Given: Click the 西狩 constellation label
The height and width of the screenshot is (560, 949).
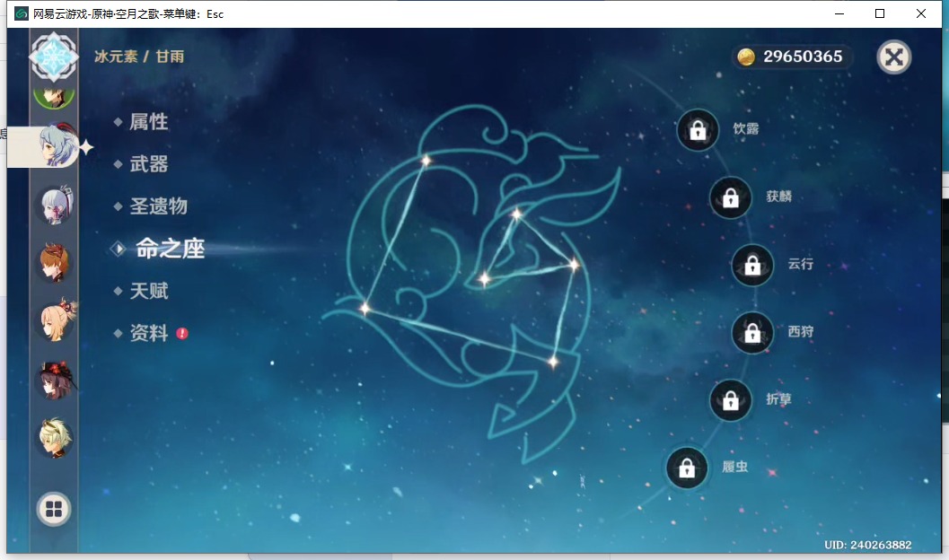Looking at the screenshot, I should 800,331.
